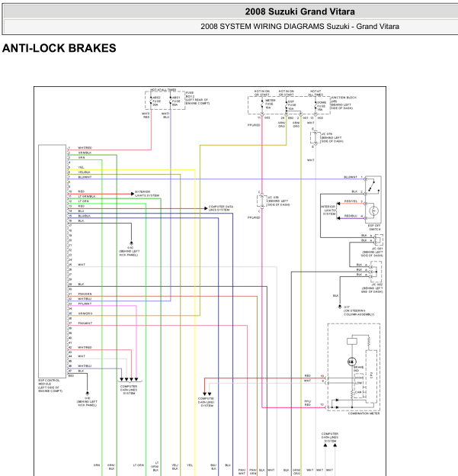458x476 pixels.
Task: Click the 'GRN/BLK' label at module pin 2
Action: pyautogui.click(x=85, y=153)
